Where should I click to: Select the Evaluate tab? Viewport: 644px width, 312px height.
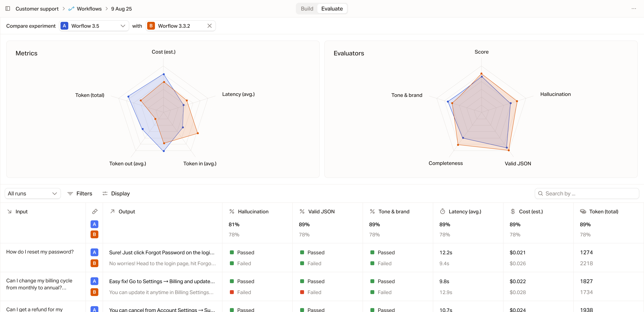point(332,9)
